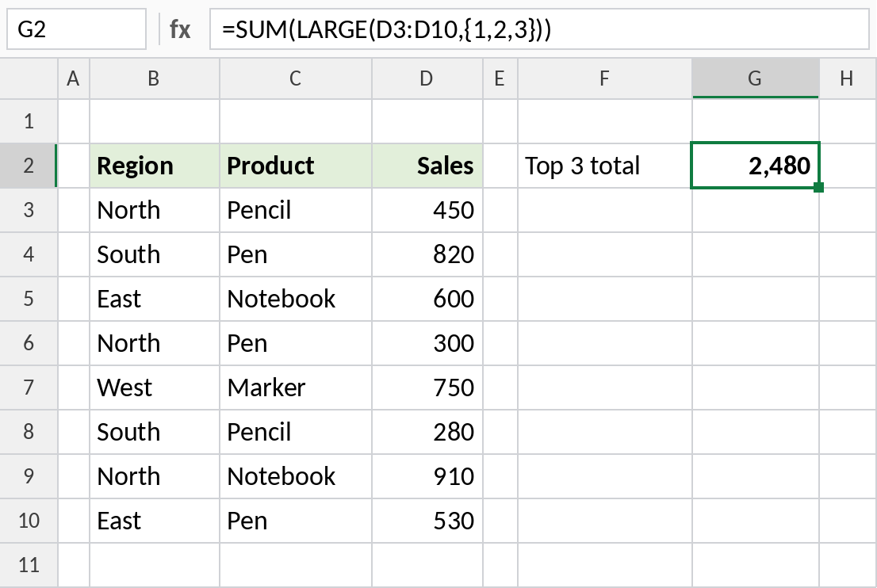Click into the formula bar text
Image resolution: width=877 pixels, height=588 pixels.
[x=539, y=29]
